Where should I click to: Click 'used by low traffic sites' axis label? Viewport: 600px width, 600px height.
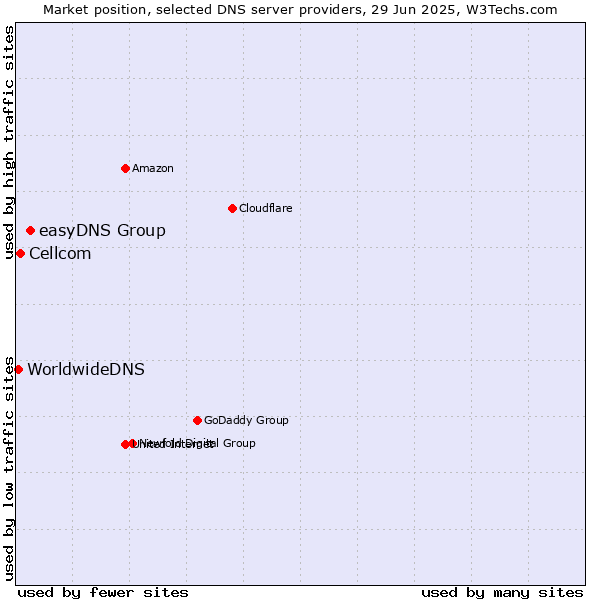click(x=8, y=469)
